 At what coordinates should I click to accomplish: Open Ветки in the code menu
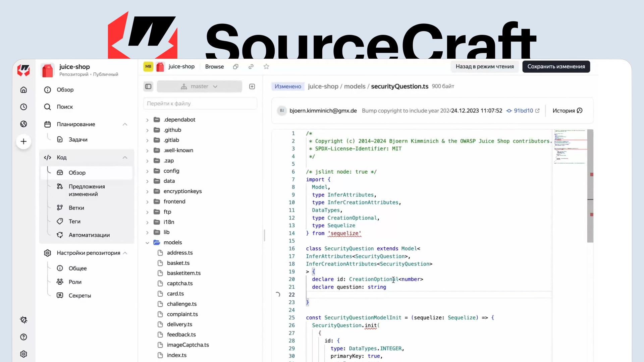(x=76, y=208)
